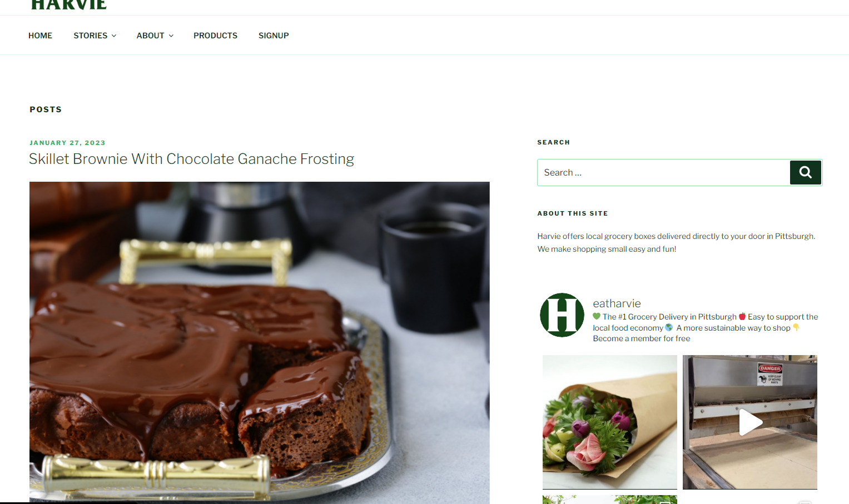This screenshot has width=849, height=504.
Task: Open the Skillet Brownie post title
Action: [191, 159]
